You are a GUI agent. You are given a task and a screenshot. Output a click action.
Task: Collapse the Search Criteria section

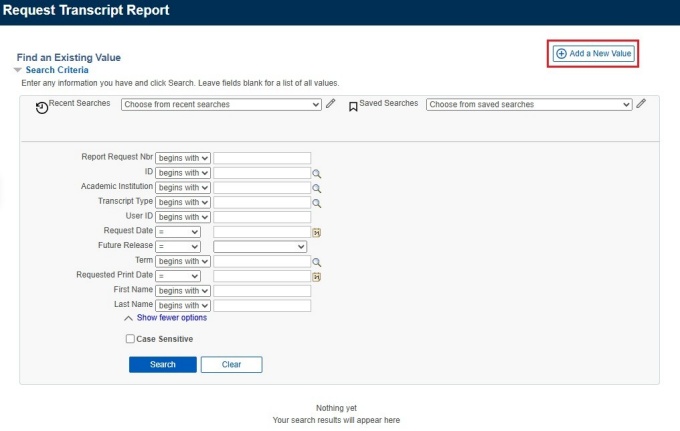click(17, 71)
